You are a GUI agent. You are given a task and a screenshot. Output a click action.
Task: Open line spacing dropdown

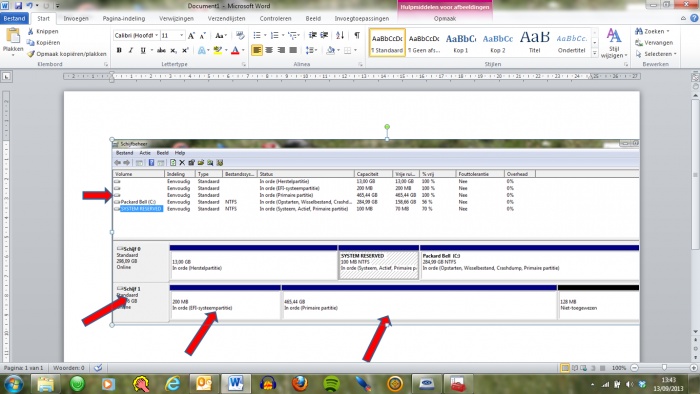(x=312, y=50)
